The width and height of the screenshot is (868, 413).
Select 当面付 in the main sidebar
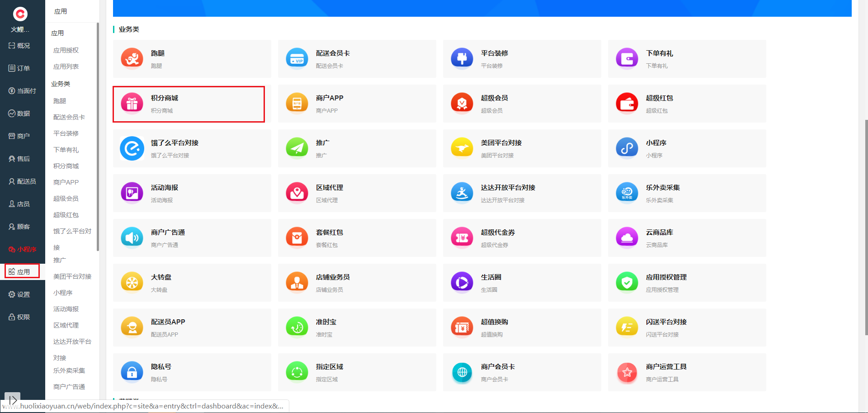tap(22, 91)
